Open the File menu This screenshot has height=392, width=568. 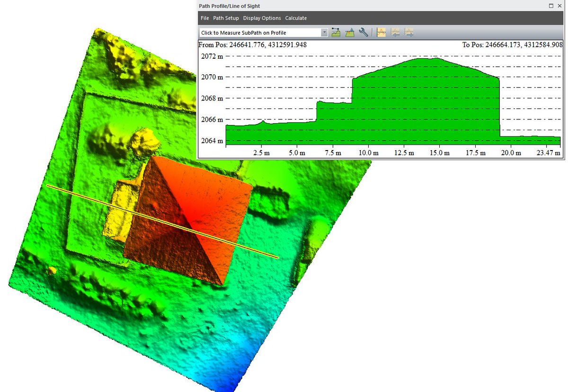204,18
